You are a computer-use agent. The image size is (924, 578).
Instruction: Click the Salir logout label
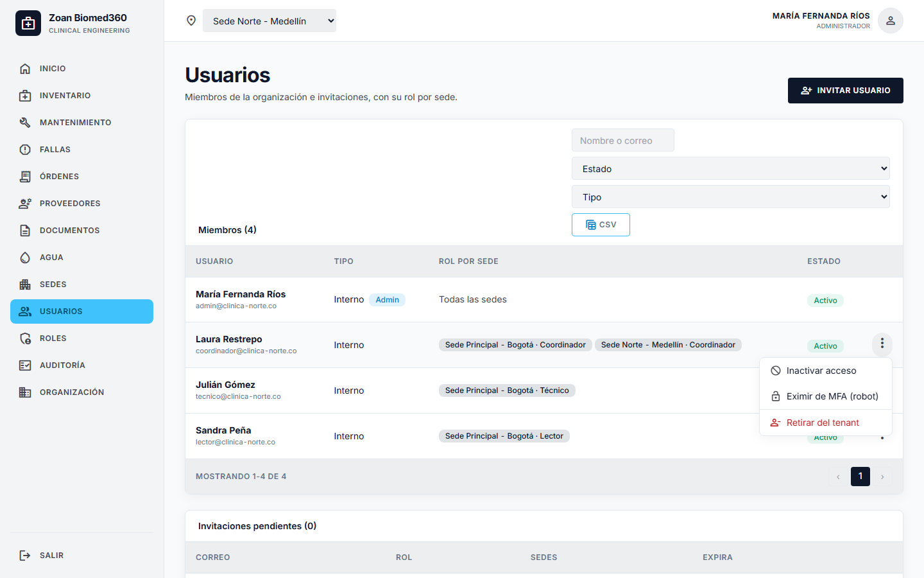tap(51, 556)
